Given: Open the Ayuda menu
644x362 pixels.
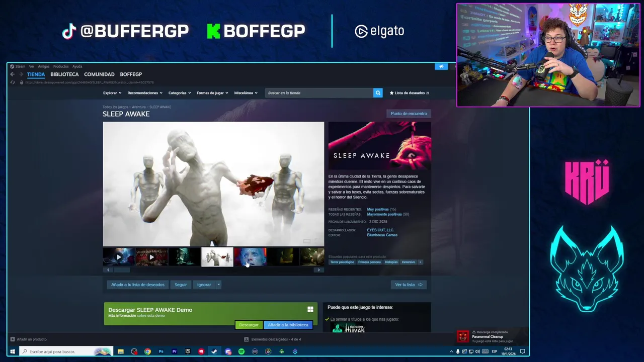Looking at the screenshot, I should tap(77, 66).
